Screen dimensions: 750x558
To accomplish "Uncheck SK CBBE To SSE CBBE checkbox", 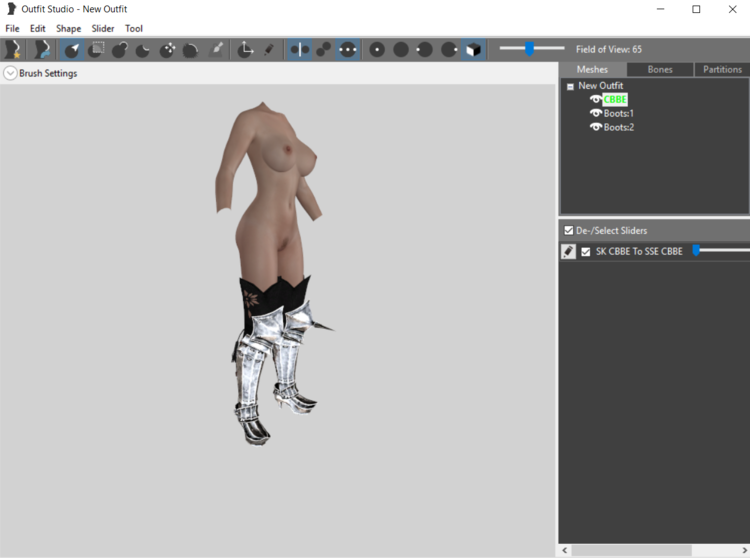I will [x=585, y=252].
